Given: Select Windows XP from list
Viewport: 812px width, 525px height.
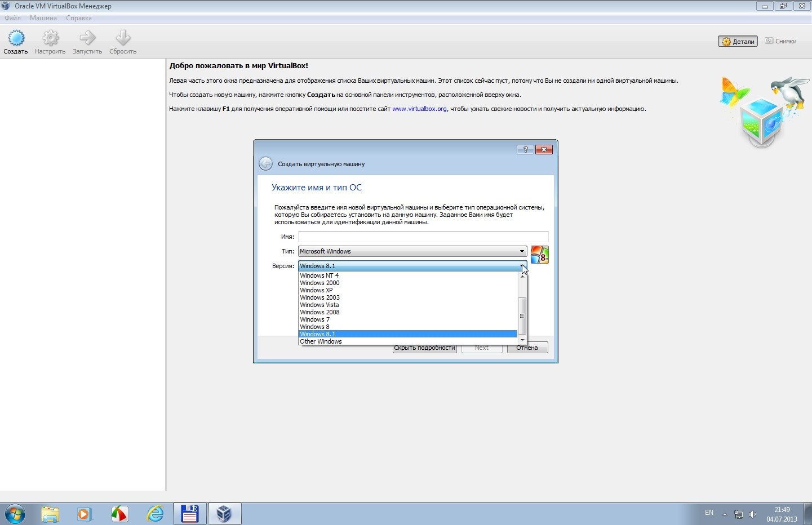Looking at the screenshot, I should coord(407,290).
